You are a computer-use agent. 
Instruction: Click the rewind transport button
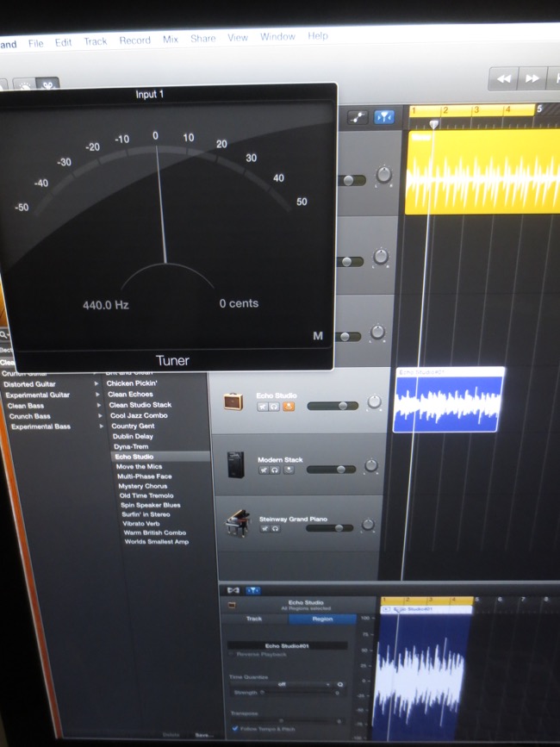(x=504, y=78)
